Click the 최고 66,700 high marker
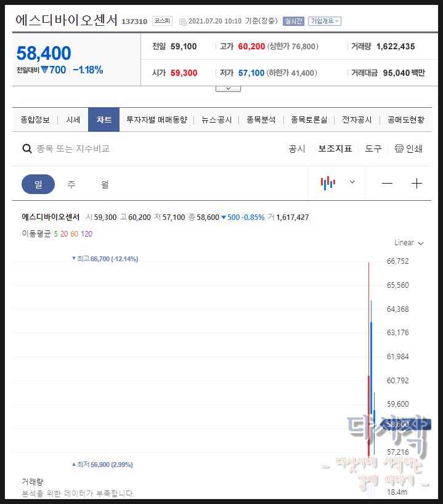 point(105,259)
